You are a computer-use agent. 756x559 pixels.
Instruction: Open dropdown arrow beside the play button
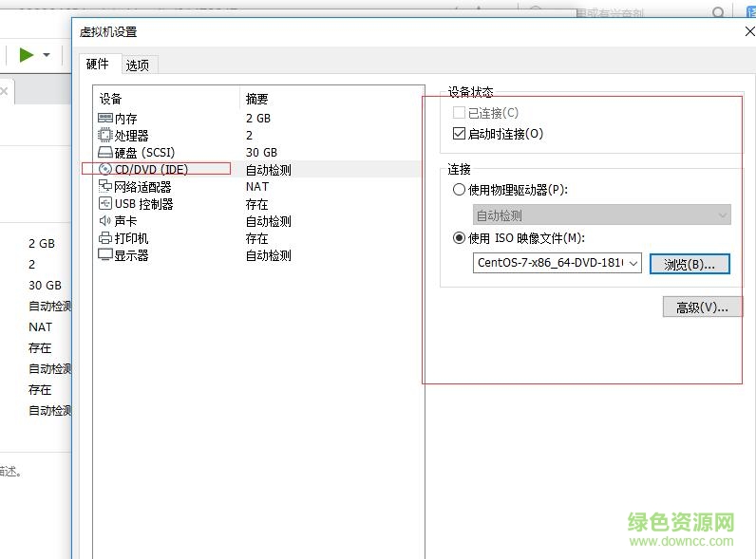coord(47,56)
